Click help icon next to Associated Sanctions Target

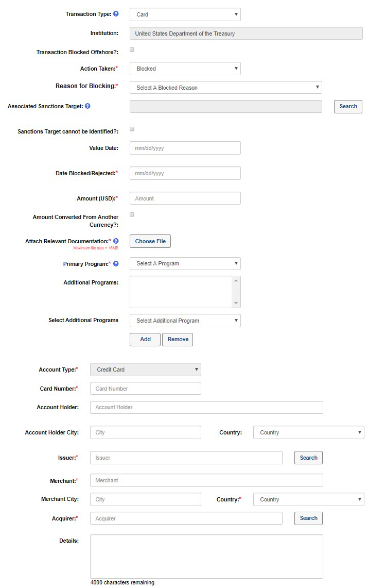[87, 106]
